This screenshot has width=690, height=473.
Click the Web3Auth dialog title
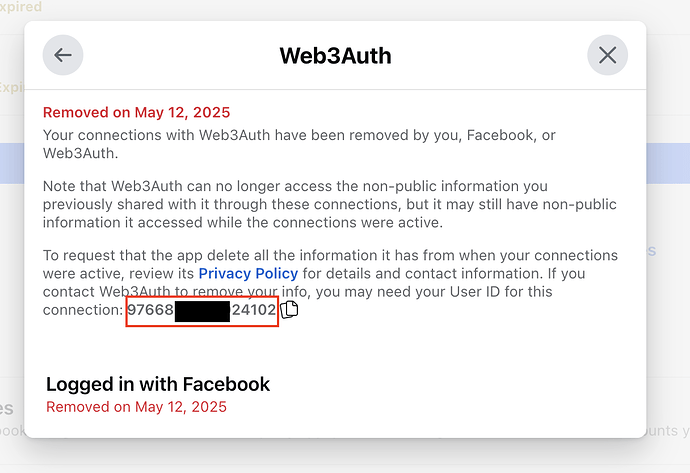tap(335, 55)
